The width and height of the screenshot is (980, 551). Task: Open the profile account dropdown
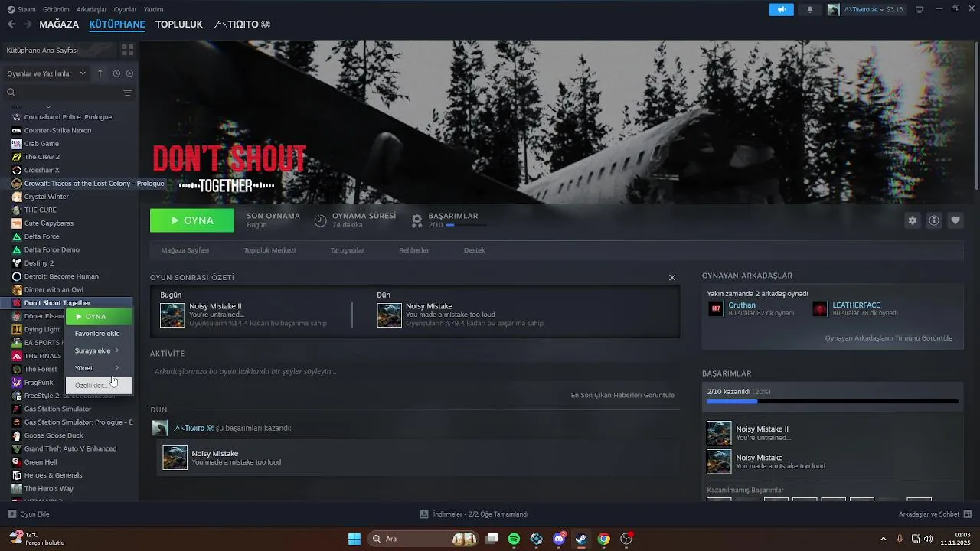pyautogui.click(x=865, y=9)
